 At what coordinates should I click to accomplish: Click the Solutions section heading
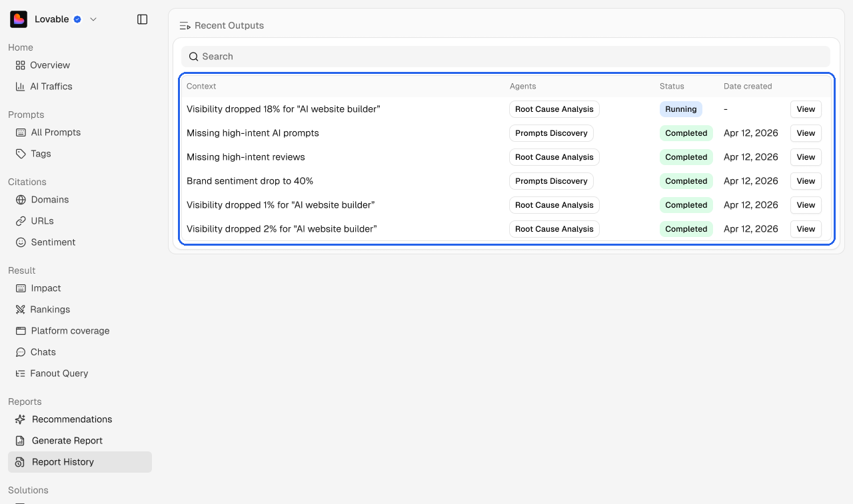click(x=28, y=491)
